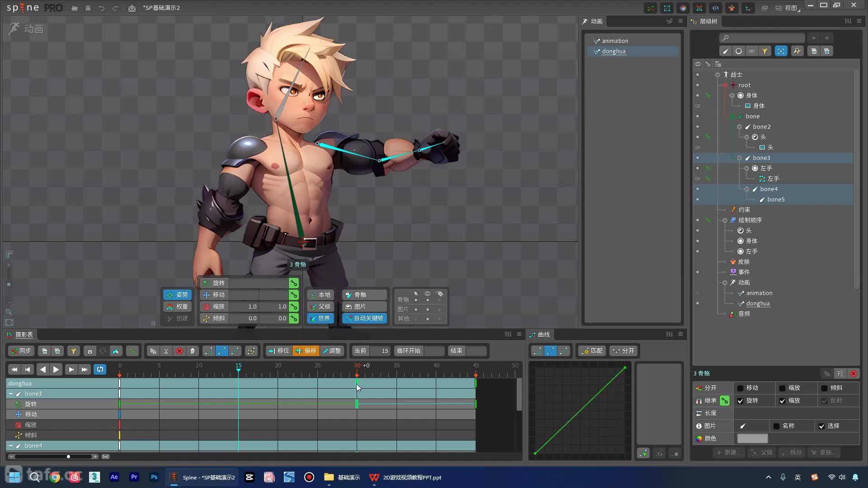Click the tree filter funnel icon

(765, 51)
